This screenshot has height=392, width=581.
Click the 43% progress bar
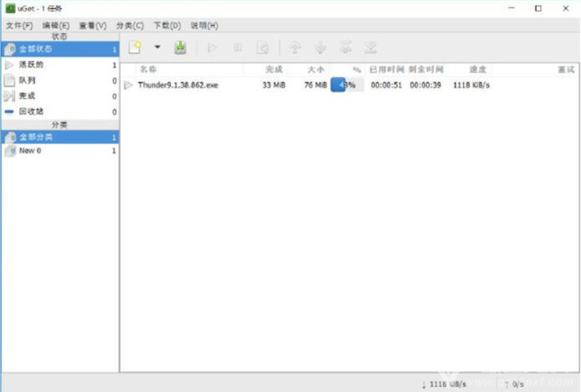(347, 85)
